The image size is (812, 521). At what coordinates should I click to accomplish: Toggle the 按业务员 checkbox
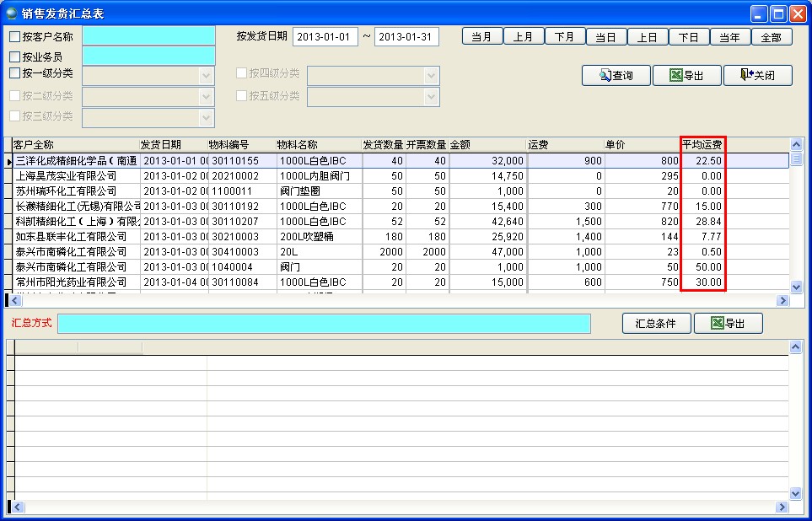[15, 56]
